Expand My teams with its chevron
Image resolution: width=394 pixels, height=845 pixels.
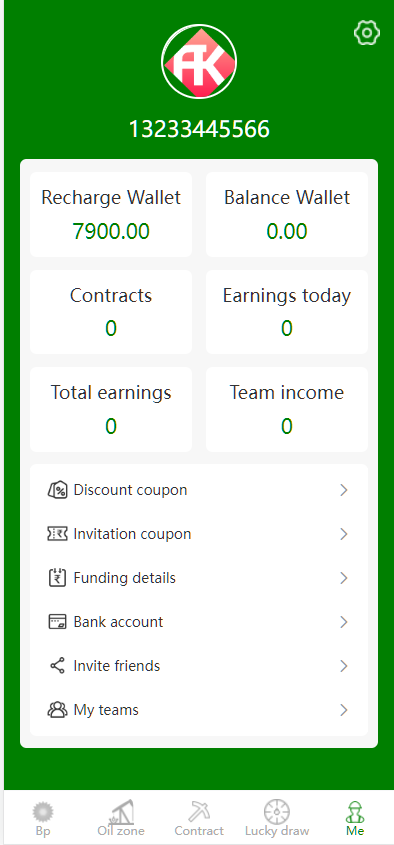click(x=343, y=710)
